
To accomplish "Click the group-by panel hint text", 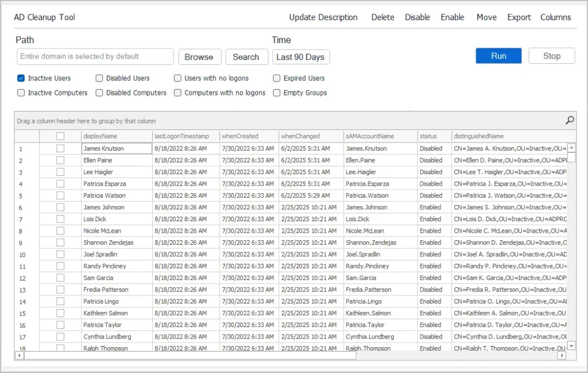I will [x=86, y=121].
